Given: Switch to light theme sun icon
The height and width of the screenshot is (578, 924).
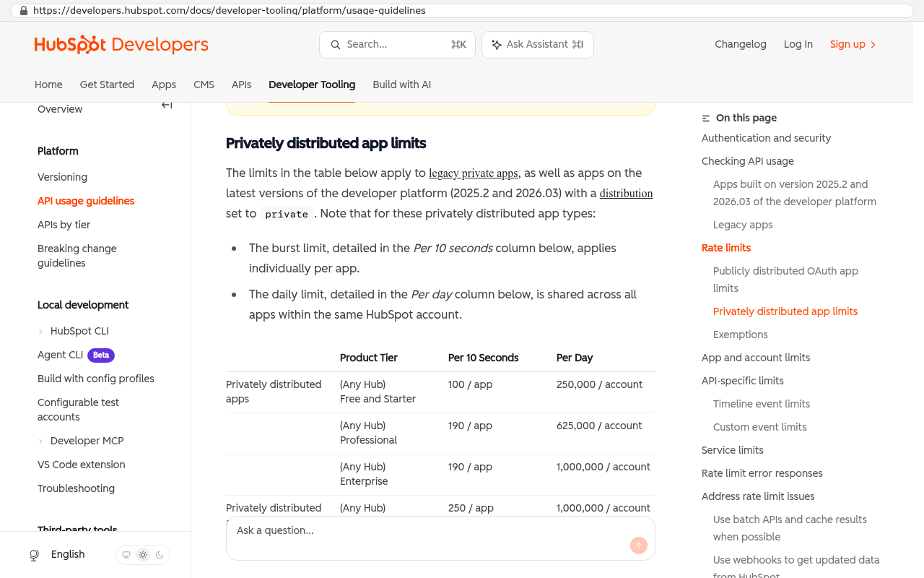Looking at the screenshot, I should [143, 555].
